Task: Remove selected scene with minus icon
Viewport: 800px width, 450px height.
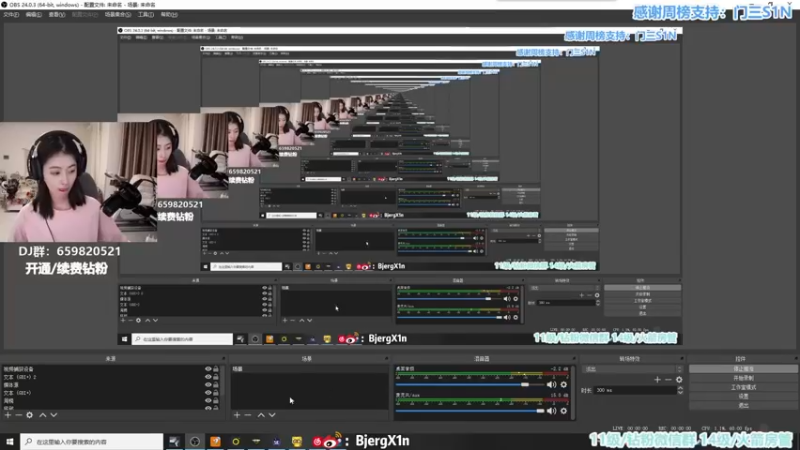Action: (248, 415)
